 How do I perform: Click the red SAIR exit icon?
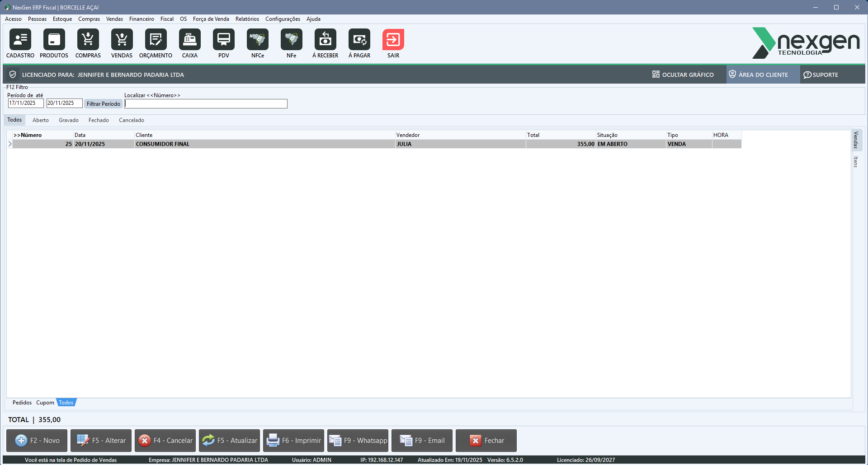coord(393,40)
